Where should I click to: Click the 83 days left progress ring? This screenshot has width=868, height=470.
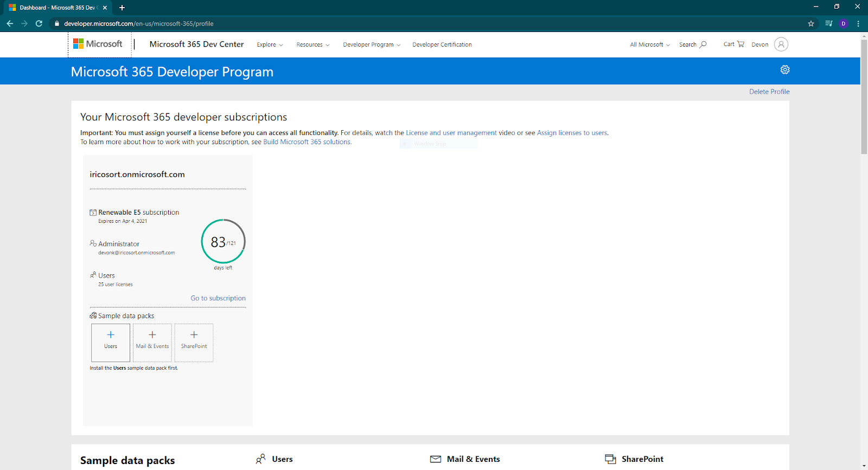[x=224, y=241]
